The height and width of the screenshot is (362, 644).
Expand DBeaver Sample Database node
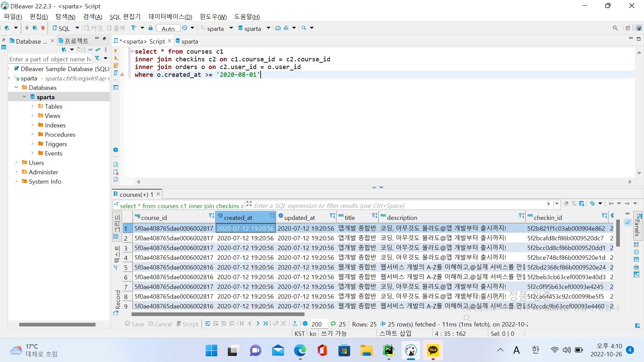9,69
